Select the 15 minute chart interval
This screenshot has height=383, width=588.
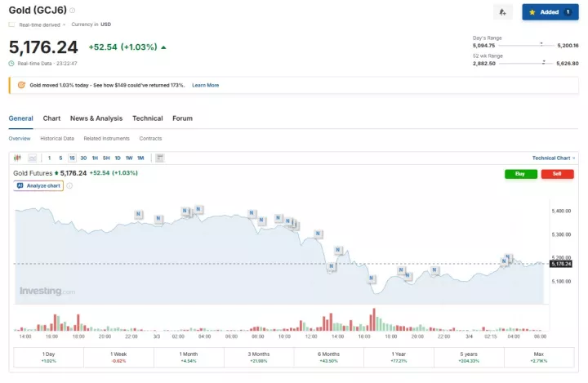tap(72, 158)
